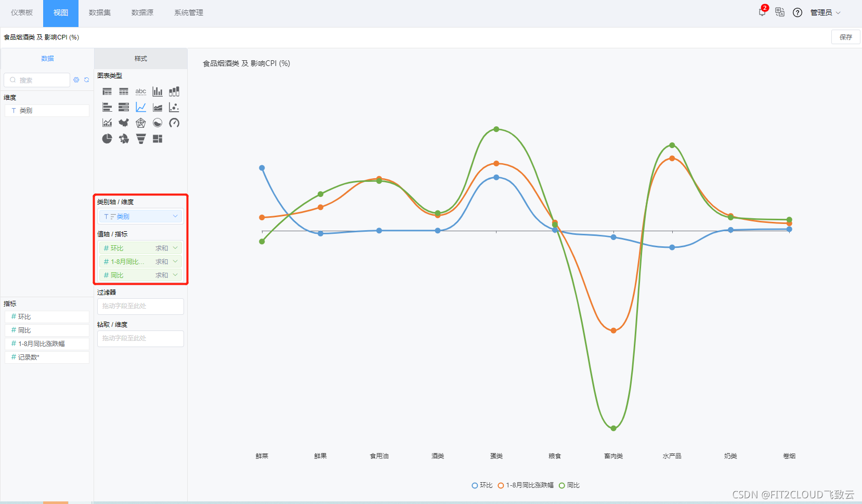Viewport: 862px width, 504px height.
Task: Select the detail table chart type icon
Action: pyautogui.click(x=124, y=91)
